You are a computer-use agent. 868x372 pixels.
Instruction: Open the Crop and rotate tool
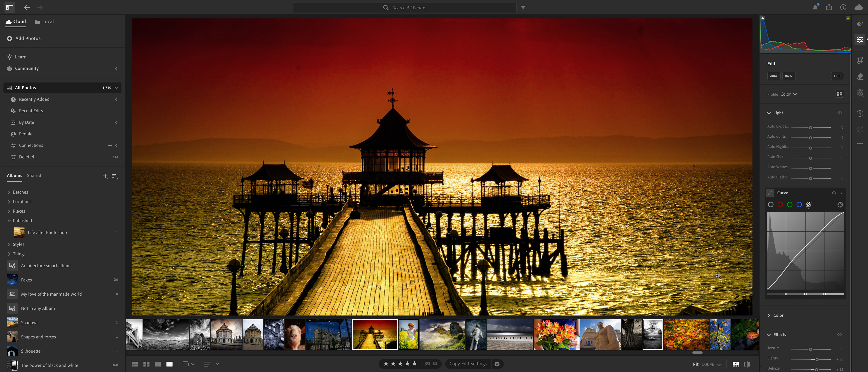pos(860,60)
